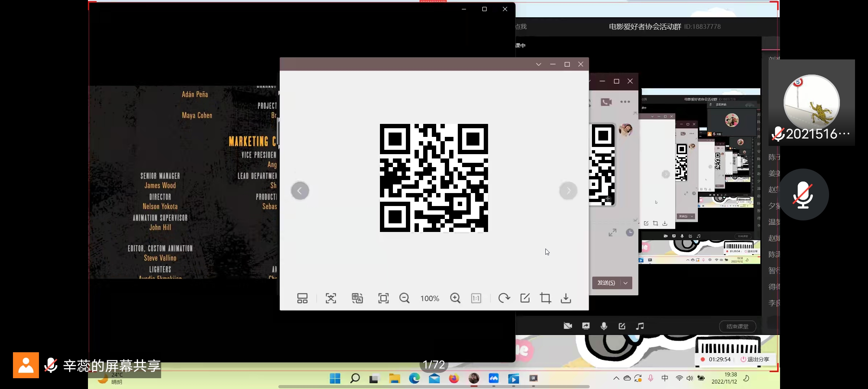The image size is (868, 389).
Task: Show hidden system tray icons chevron
Action: tap(616, 378)
